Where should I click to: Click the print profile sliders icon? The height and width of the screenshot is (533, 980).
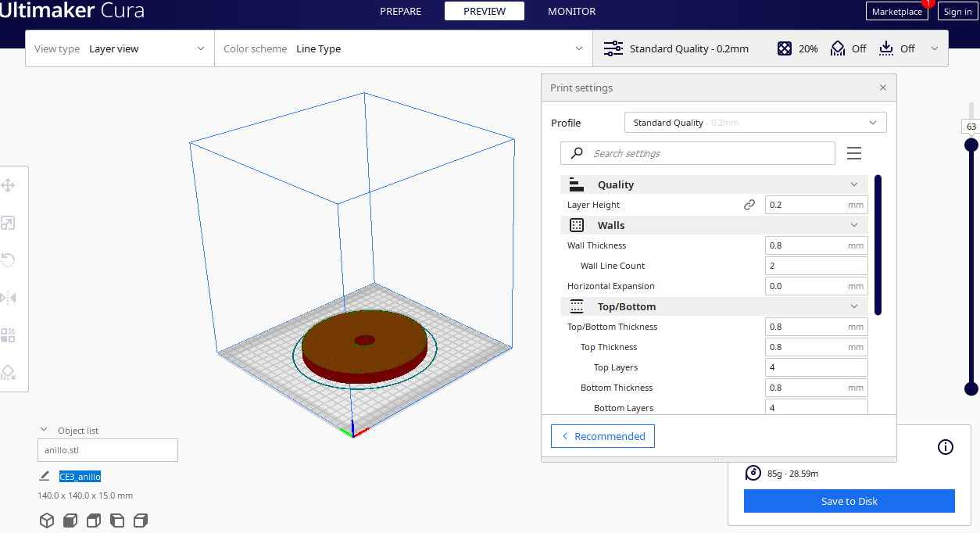coord(613,48)
